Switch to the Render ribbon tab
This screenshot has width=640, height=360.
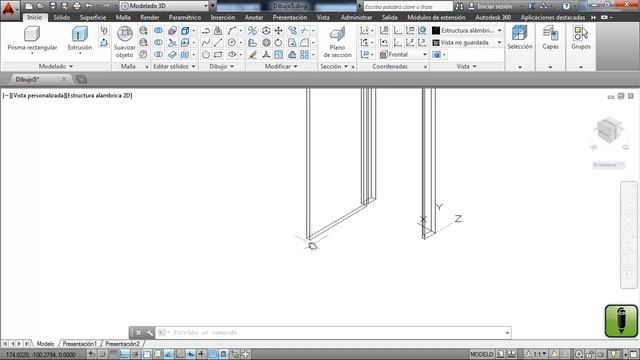click(150, 18)
